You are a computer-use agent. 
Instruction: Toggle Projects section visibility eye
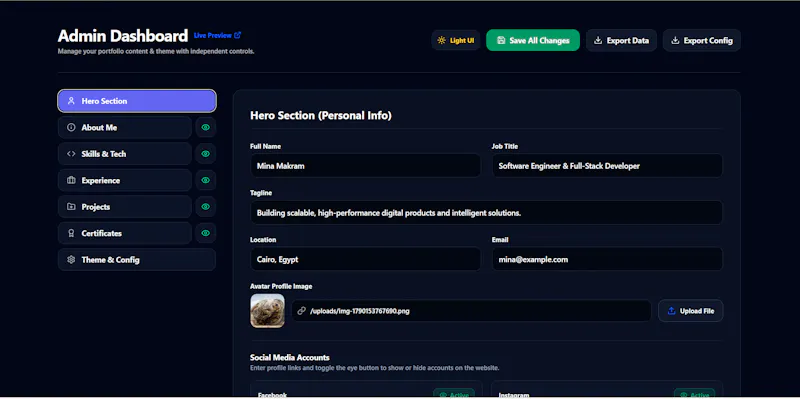point(206,207)
